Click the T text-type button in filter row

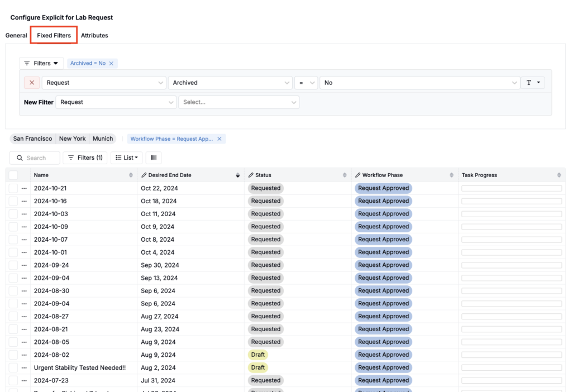[532, 83]
